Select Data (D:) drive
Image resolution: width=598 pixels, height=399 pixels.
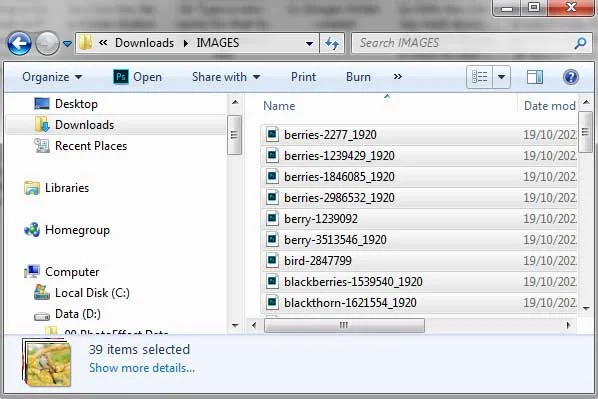click(78, 314)
